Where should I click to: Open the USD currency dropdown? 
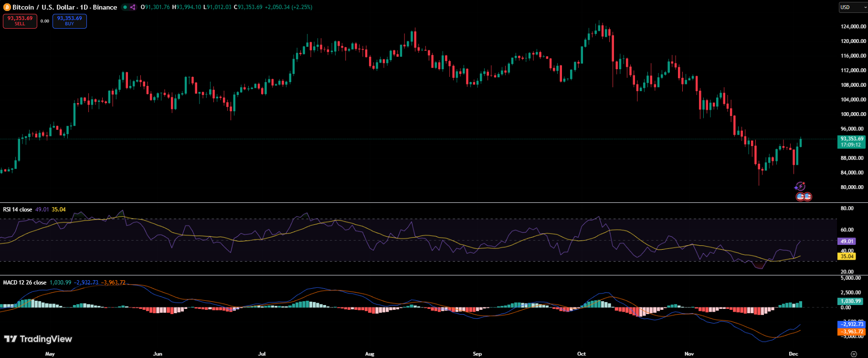pyautogui.click(x=852, y=7)
